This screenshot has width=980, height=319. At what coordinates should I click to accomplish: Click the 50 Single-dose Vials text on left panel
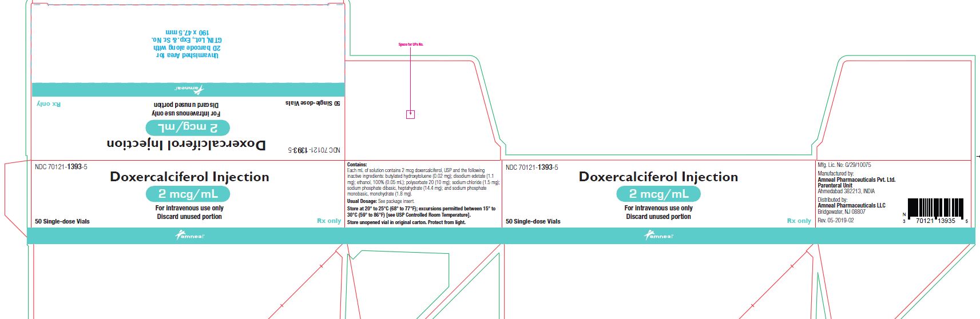click(62, 221)
